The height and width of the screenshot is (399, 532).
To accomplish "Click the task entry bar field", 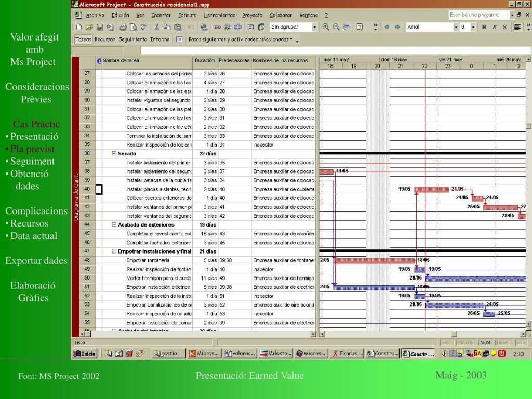I will (336, 51).
